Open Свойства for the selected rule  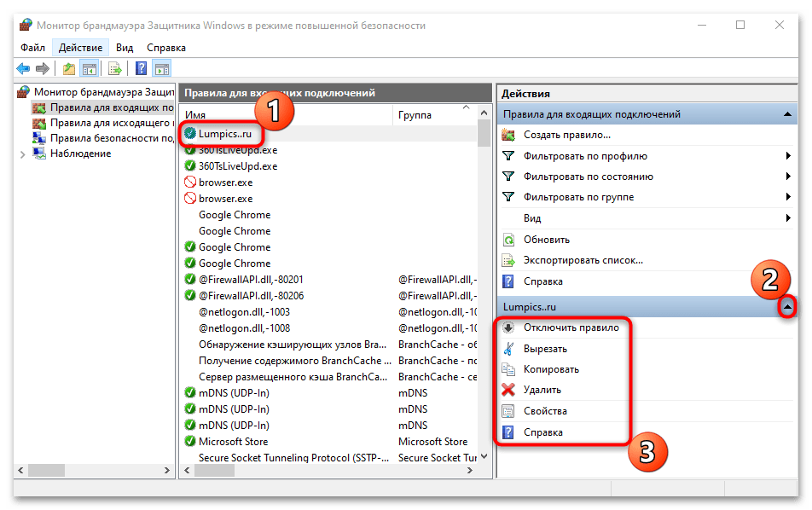545,411
